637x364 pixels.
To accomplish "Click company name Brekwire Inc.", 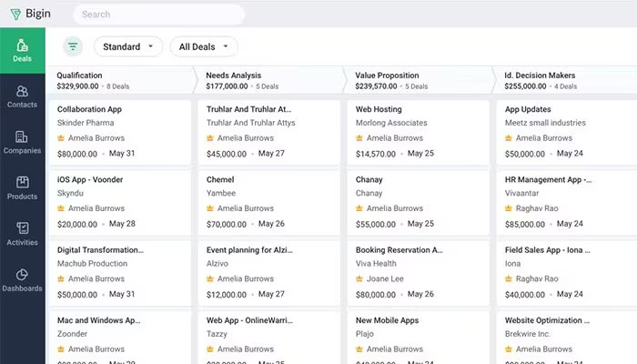I will point(527,334).
